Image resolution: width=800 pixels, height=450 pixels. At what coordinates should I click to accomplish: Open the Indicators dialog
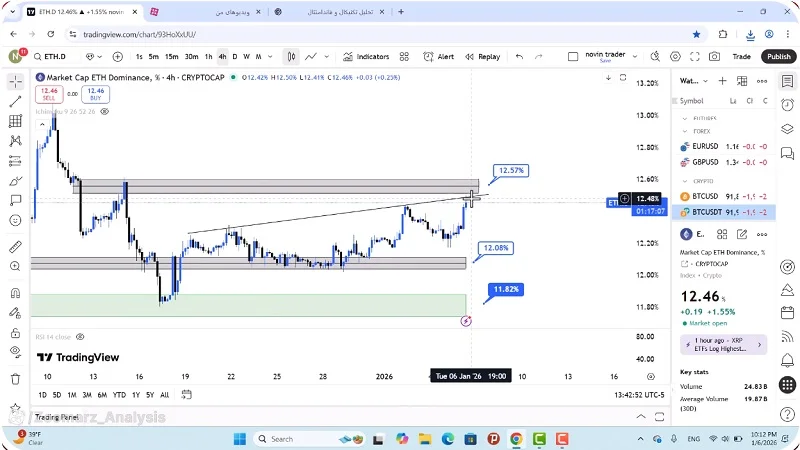click(367, 57)
